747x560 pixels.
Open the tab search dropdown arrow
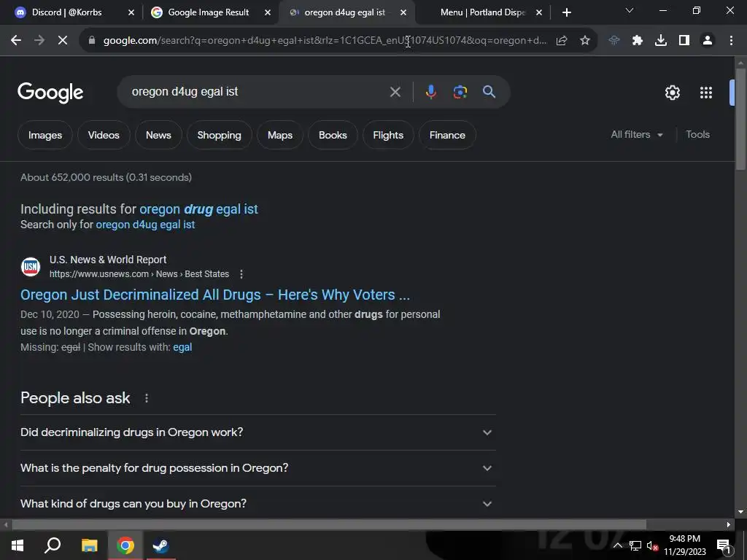[x=630, y=10]
